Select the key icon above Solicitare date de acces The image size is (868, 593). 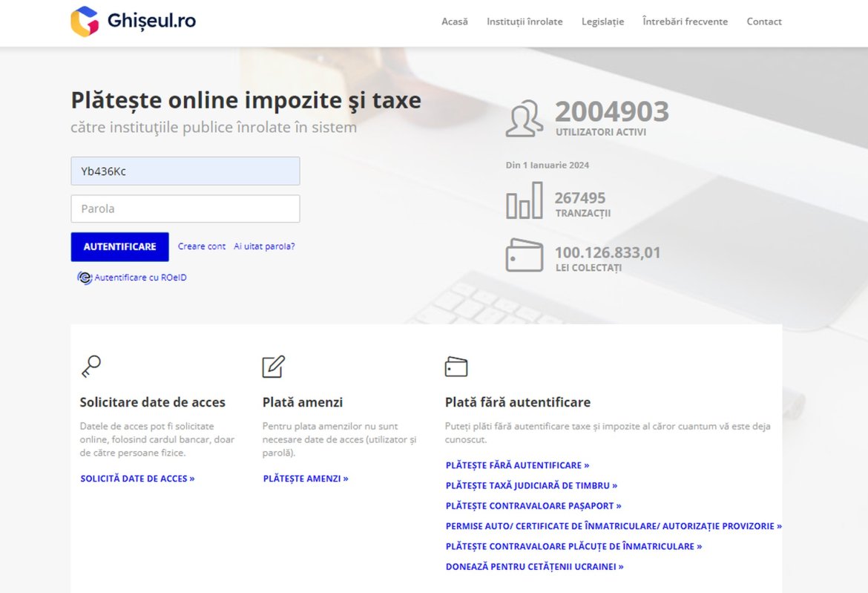(x=91, y=365)
